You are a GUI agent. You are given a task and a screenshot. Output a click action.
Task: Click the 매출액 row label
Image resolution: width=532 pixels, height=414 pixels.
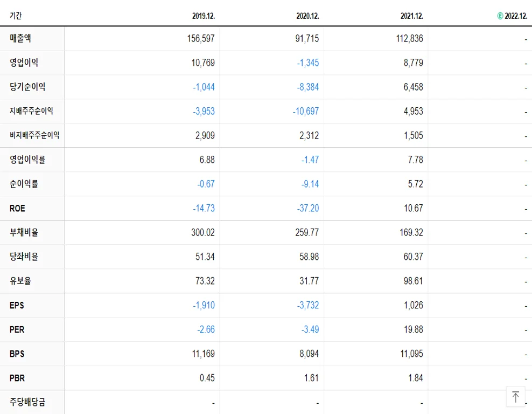pos(20,38)
